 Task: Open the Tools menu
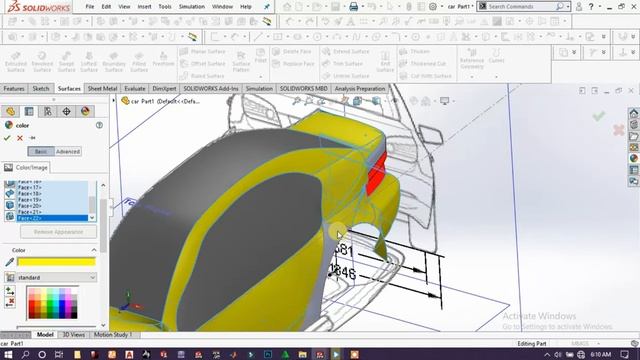coord(165,7)
